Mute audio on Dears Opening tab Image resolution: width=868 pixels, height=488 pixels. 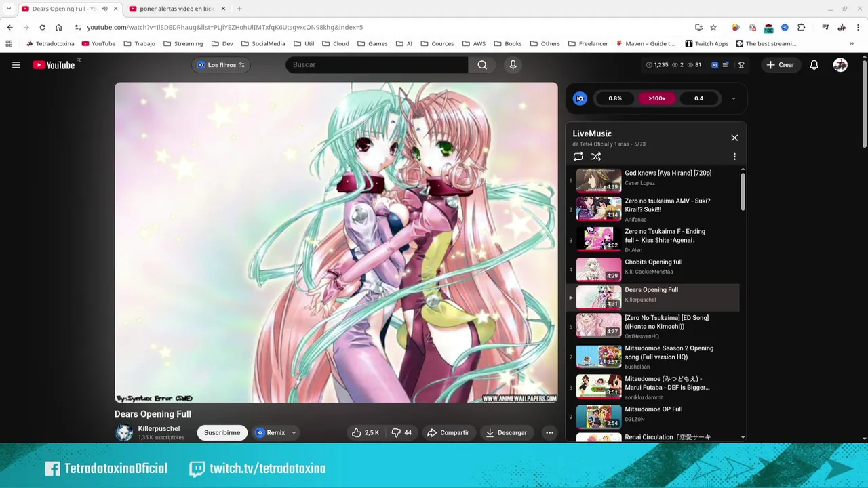[x=104, y=9]
